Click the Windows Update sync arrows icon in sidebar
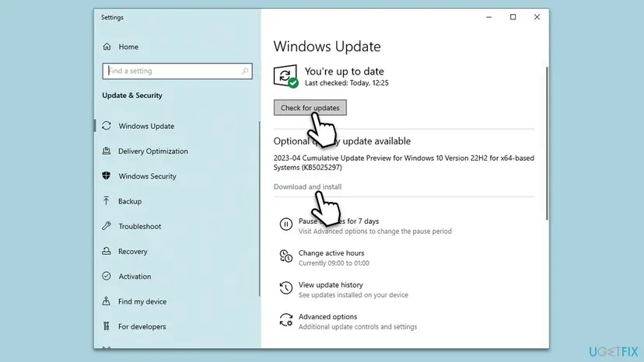 pyautogui.click(x=107, y=126)
